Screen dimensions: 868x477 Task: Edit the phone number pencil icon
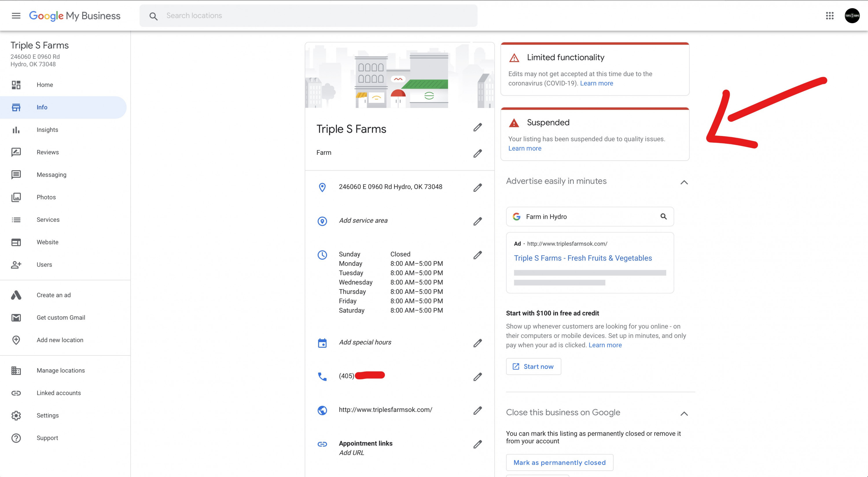coord(477,377)
